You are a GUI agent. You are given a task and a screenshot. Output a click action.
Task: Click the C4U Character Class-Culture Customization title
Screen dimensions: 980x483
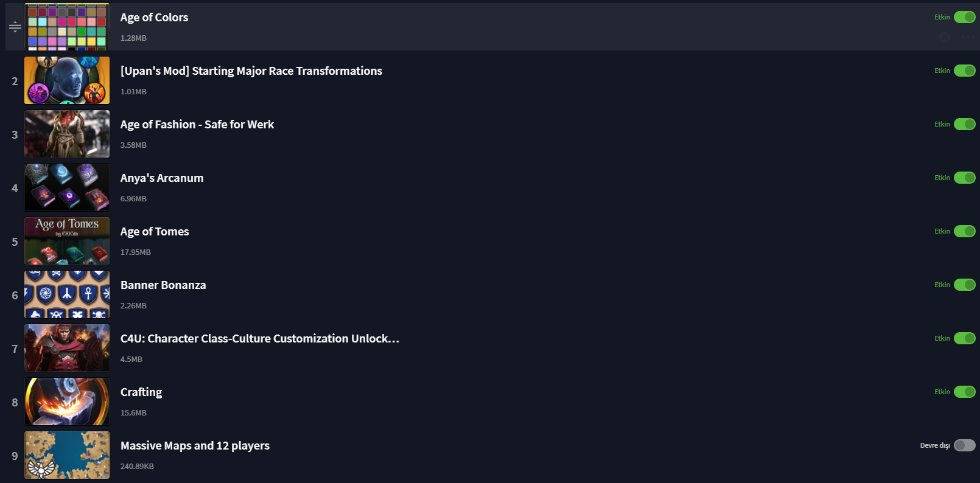point(260,339)
